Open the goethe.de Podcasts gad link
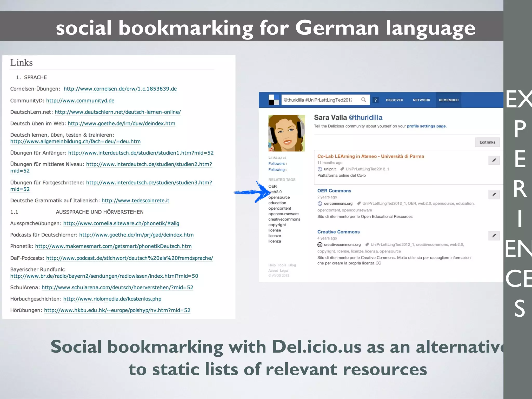The height and width of the screenshot is (399, 532). (x=136, y=235)
